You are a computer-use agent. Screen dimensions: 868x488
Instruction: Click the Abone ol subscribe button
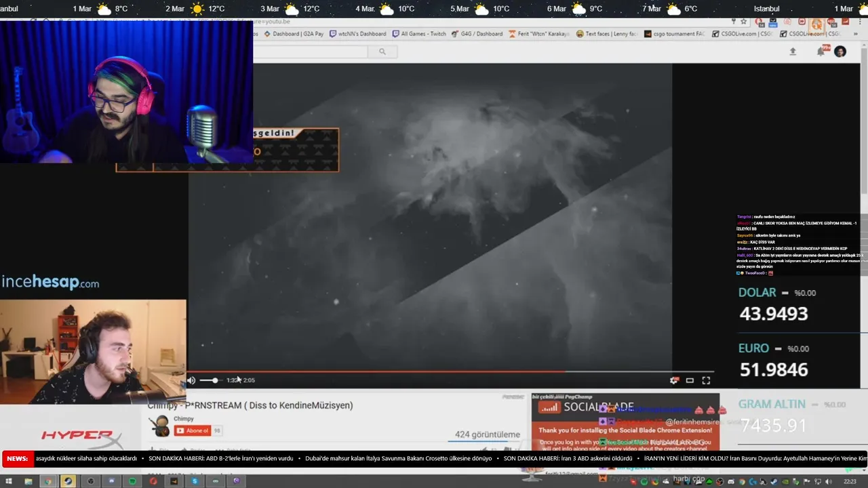tap(193, 430)
